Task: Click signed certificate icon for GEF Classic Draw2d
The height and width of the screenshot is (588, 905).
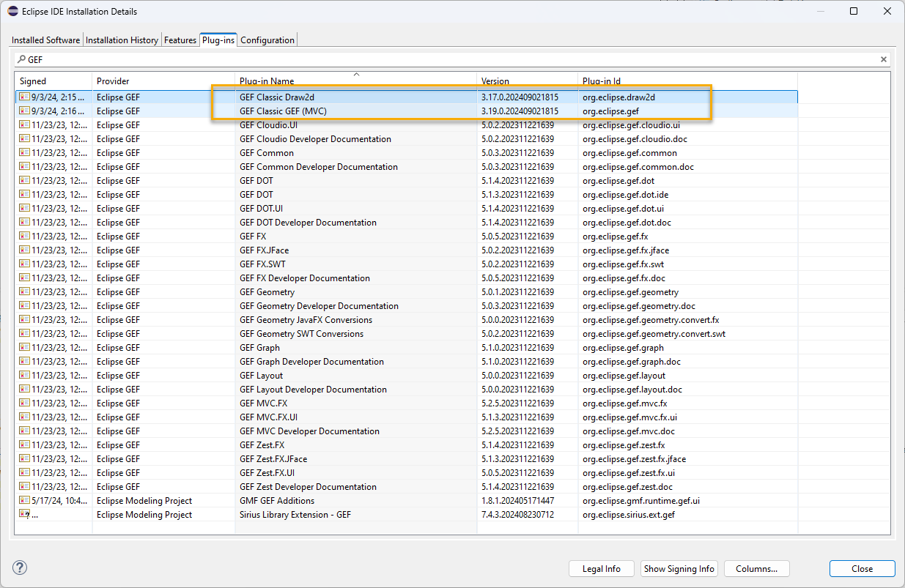Action: [x=24, y=97]
